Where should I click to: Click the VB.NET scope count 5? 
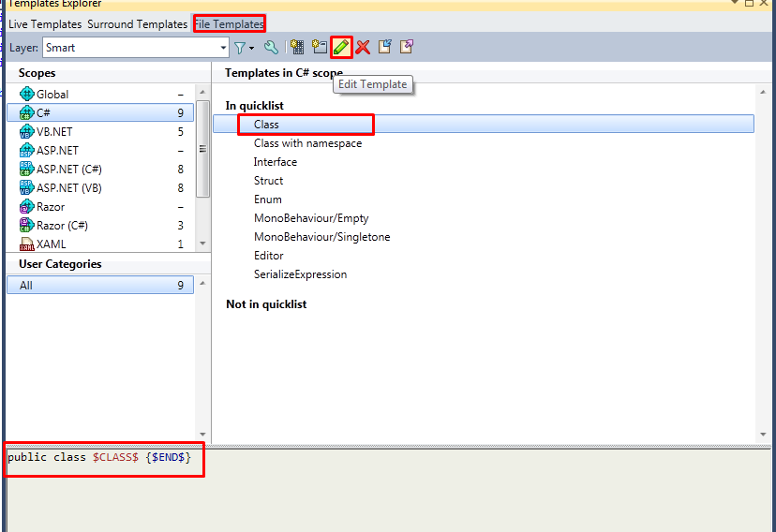[x=181, y=131]
